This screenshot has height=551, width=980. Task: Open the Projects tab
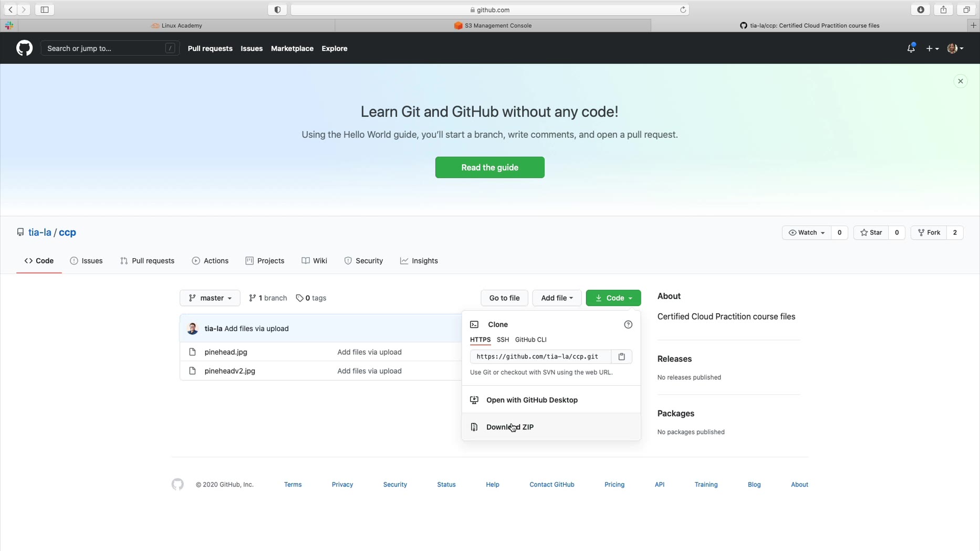(265, 261)
